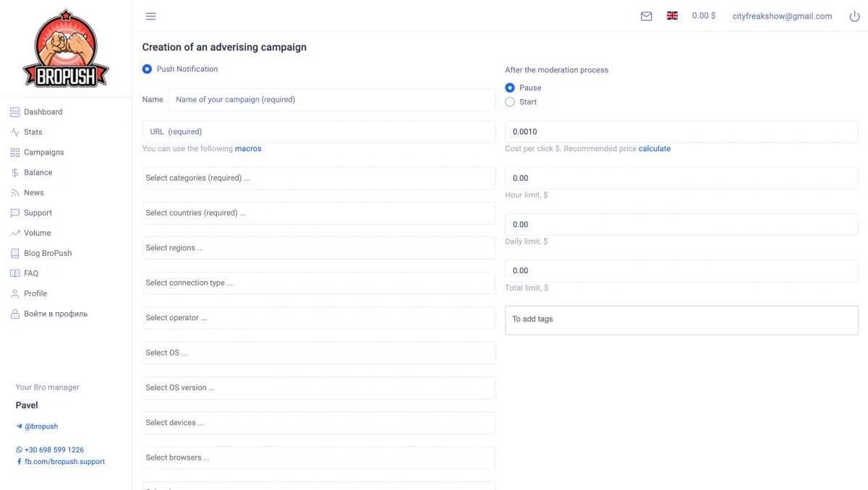The height and width of the screenshot is (490, 868).
Task: Click the Balance dollar icon
Action: pos(14,173)
